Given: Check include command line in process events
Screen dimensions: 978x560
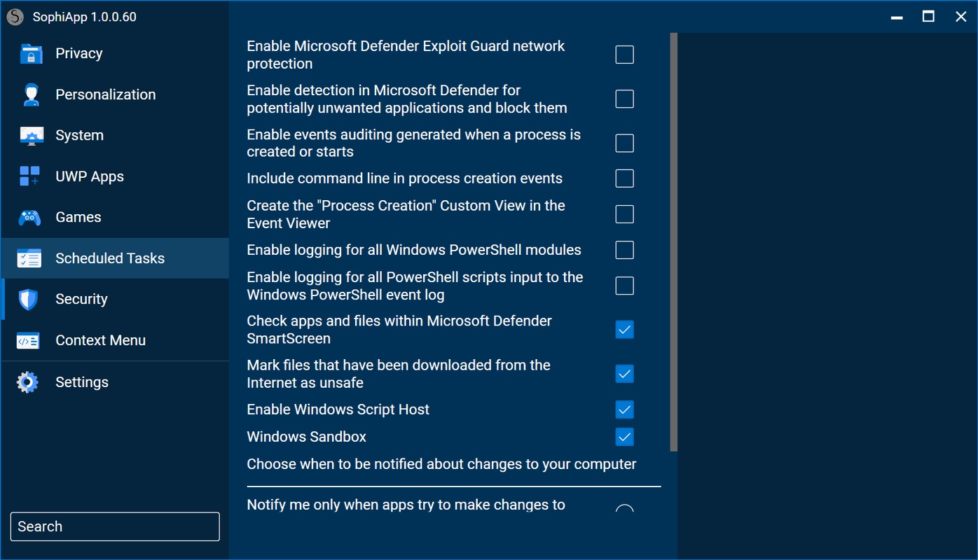Looking at the screenshot, I should click(x=624, y=178).
